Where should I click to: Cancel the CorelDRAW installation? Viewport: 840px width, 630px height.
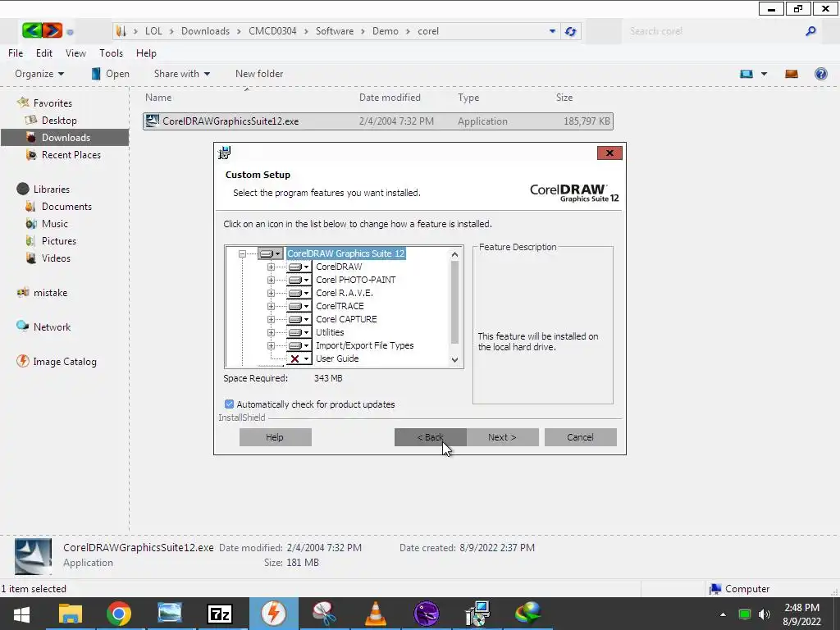click(x=580, y=437)
